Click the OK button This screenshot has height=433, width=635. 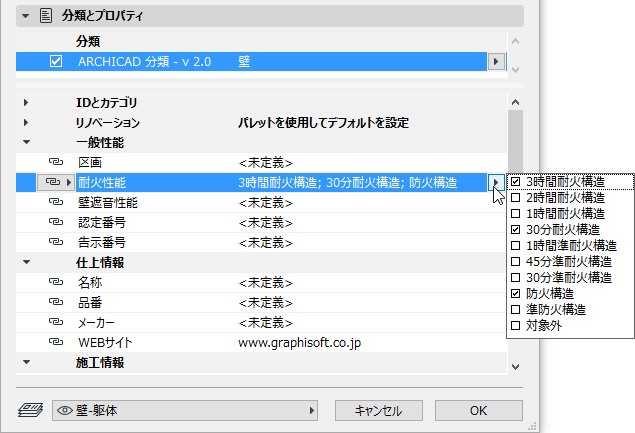pos(479,411)
